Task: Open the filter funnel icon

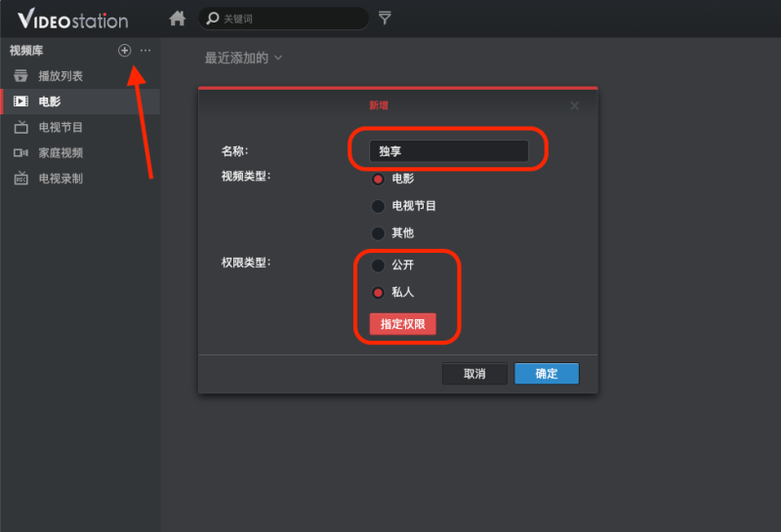Action: pos(385,18)
